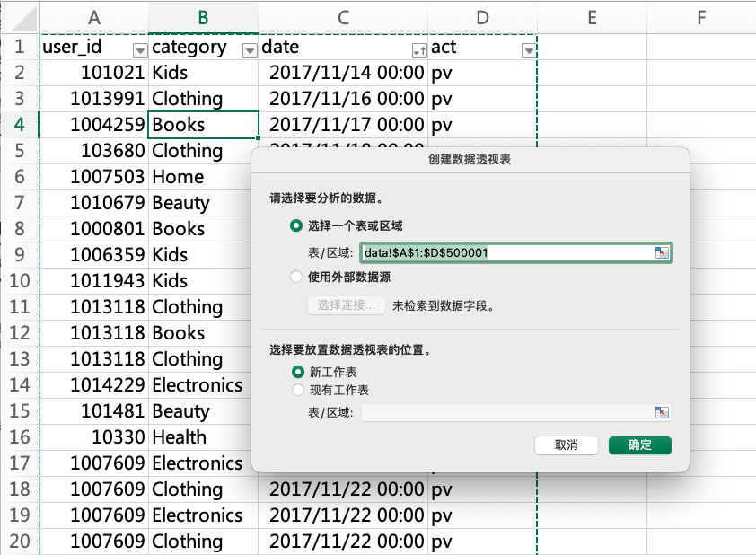This screenshot has width=756, height=555.
Task: Click the existing worksheet location input field
Action: [515, 413]
